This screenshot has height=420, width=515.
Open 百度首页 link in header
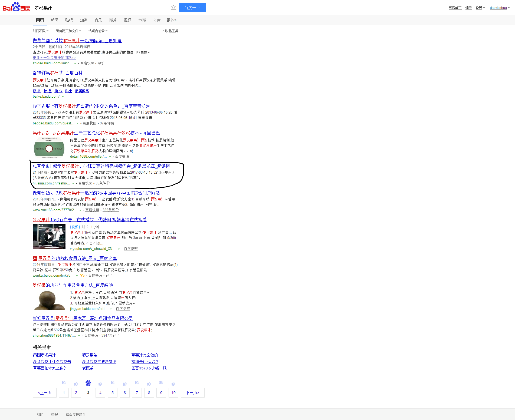(455, 8)
